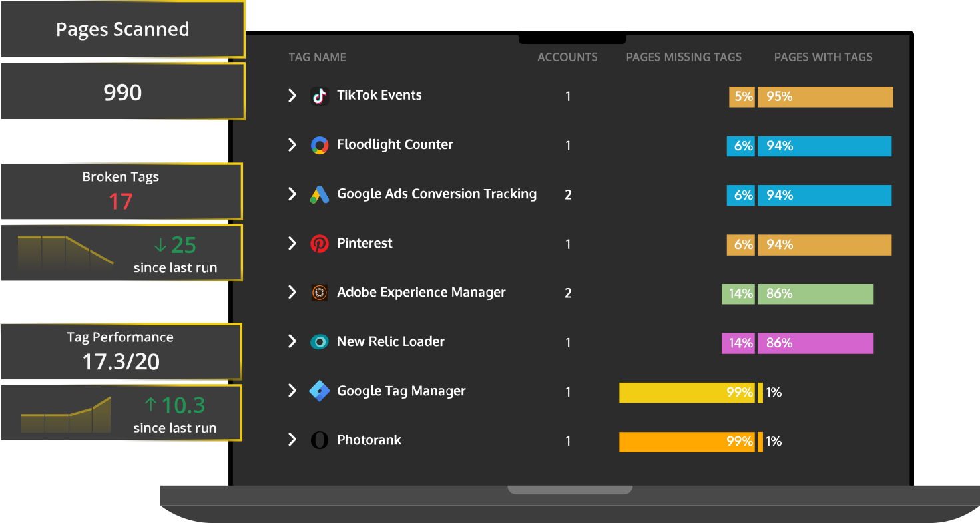Image resolution: width=980 pixels, height=523 pixels.
Task: Click Adobe Experience Manager 14% missing bar
Action: [738, 294]
